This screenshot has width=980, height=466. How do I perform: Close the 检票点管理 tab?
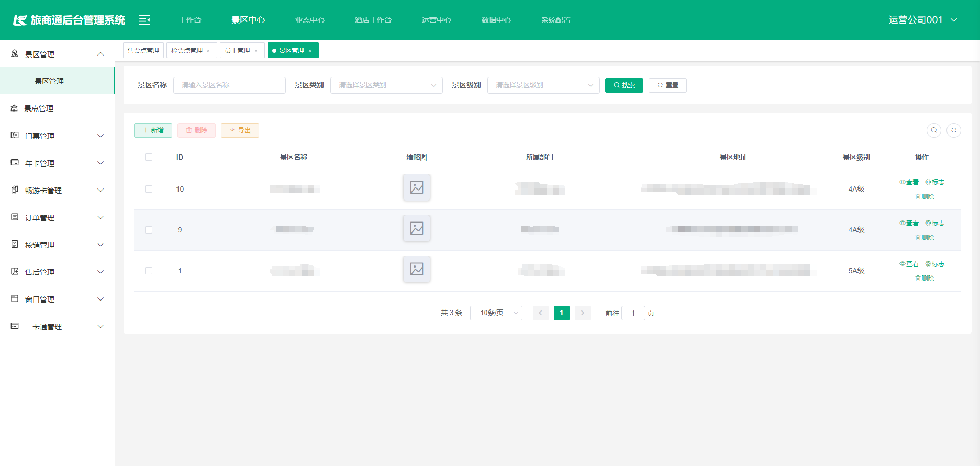tap(208, 51)
